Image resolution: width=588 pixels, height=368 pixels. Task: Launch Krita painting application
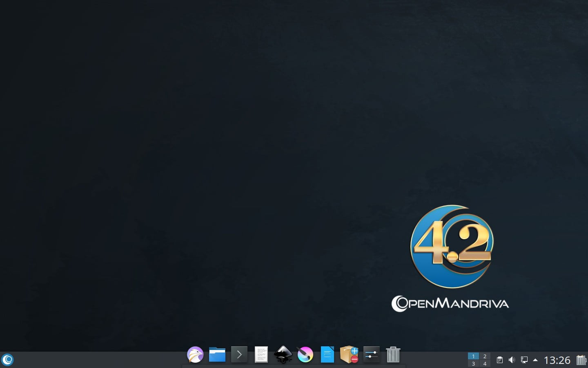(305, 355)
